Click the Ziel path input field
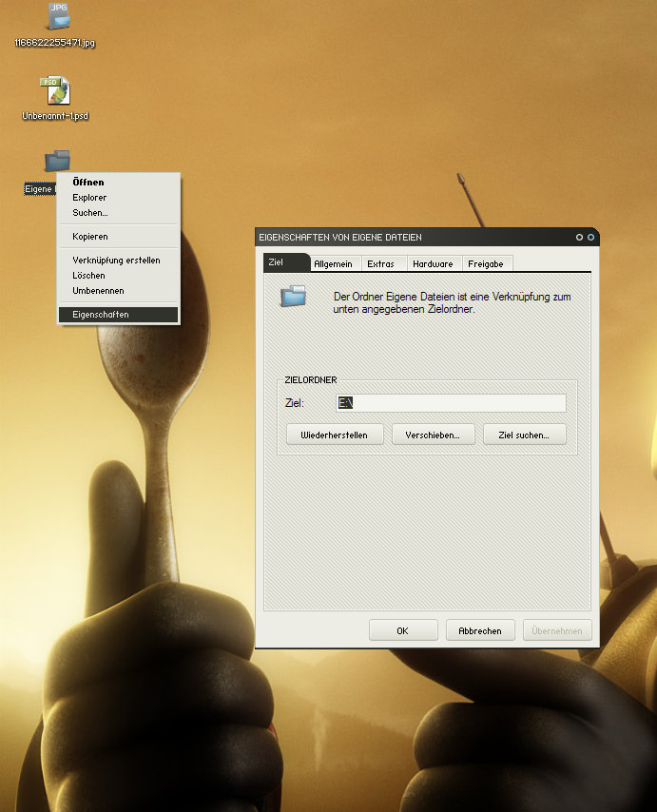 coord(451,403)
